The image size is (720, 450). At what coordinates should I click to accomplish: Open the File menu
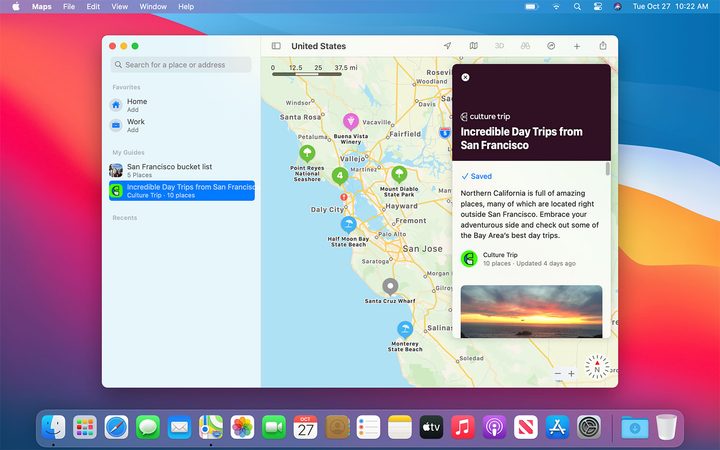point(69,6)
